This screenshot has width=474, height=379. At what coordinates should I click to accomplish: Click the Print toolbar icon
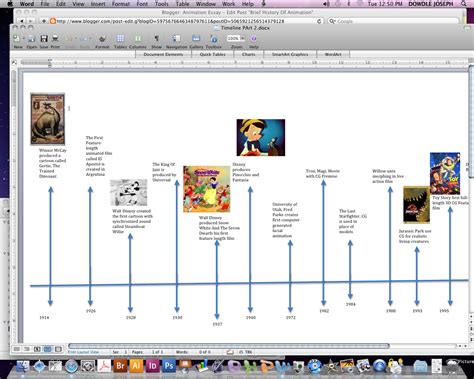pyautogui.click(x=55, y=39)
